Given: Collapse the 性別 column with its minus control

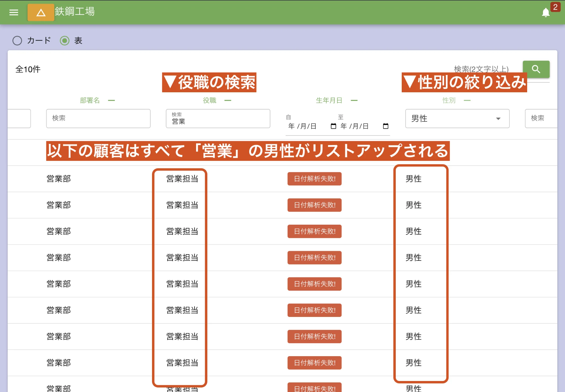Looking at the screenshot, I should [x=468, y=100].
